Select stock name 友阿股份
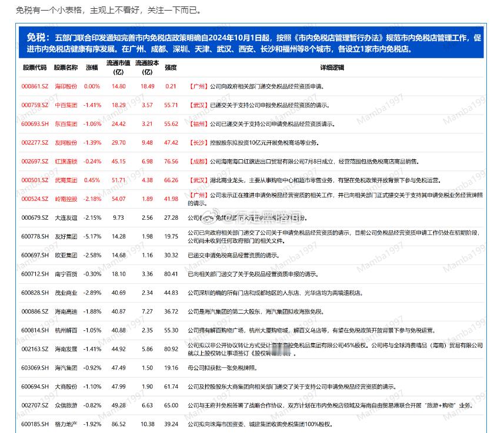 point(66,143)
